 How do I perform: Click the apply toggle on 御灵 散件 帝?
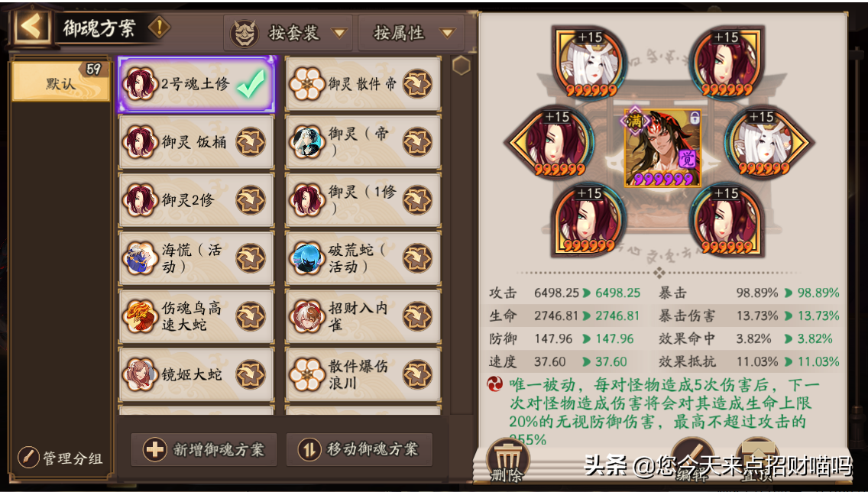pyautogui.click(x=417, y=84)
